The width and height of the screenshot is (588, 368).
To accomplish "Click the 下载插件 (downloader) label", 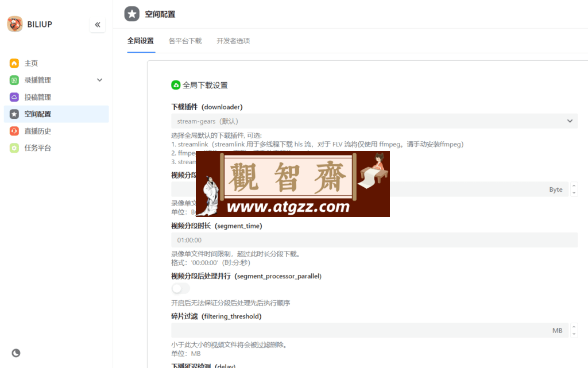I will pyautogui.click(x=207, y=107).
